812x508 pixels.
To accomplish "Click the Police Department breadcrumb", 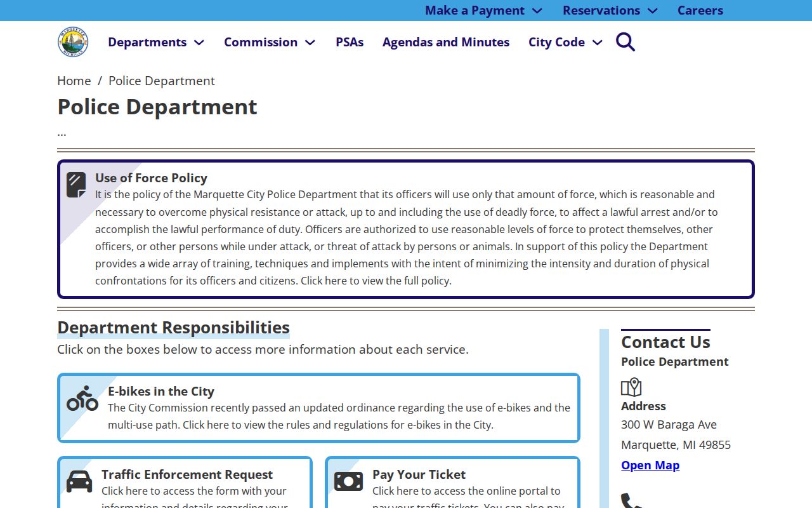I will [162, 81].
